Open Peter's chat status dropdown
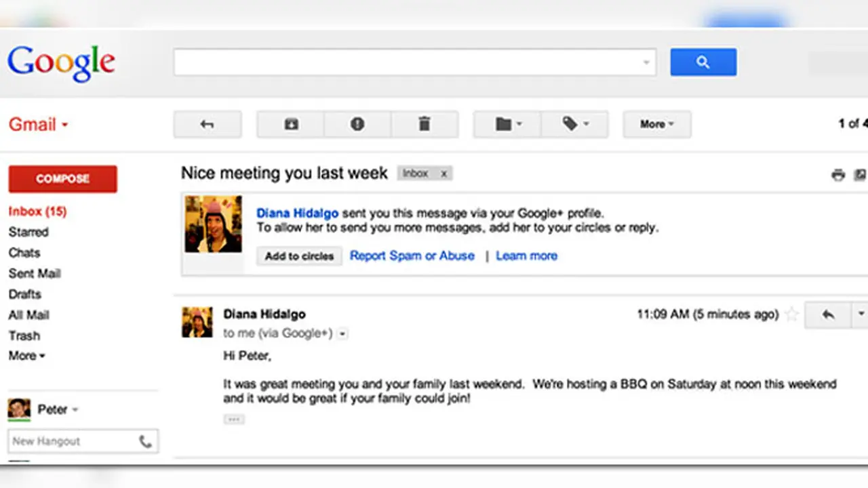The height and width of the screenshot is (488, 868). pos(75,409)
